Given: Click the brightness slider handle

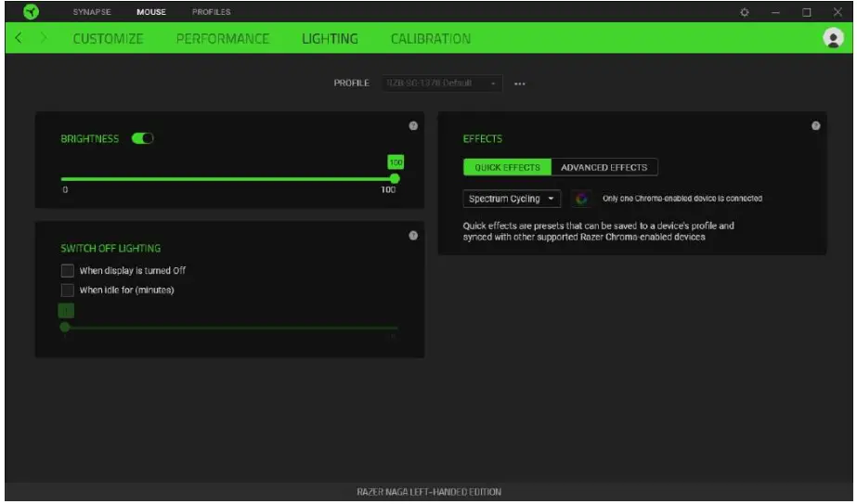Looking at the screenshot, I should pos(395,179).
